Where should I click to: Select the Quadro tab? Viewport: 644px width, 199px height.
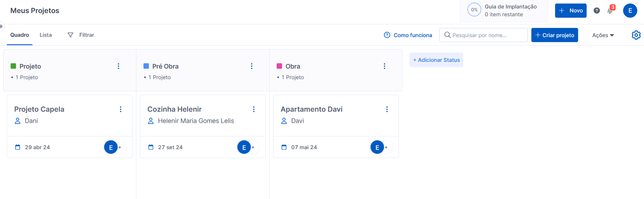click(19, 35)
